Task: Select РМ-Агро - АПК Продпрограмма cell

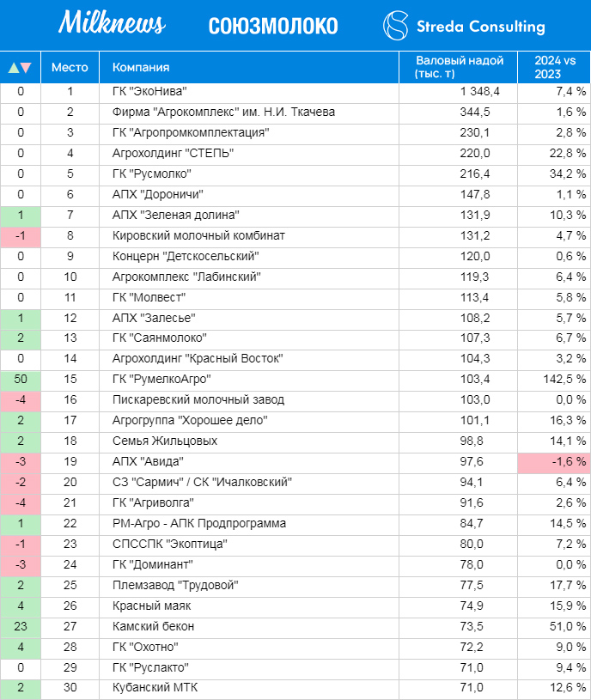Action: point(249,523)
